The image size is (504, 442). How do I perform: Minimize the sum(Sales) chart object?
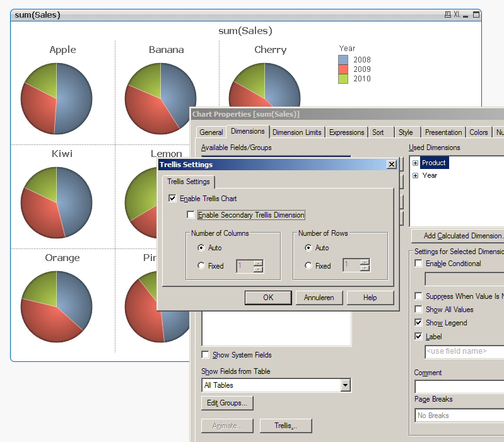pyautogui.click(x=466, y=15)
